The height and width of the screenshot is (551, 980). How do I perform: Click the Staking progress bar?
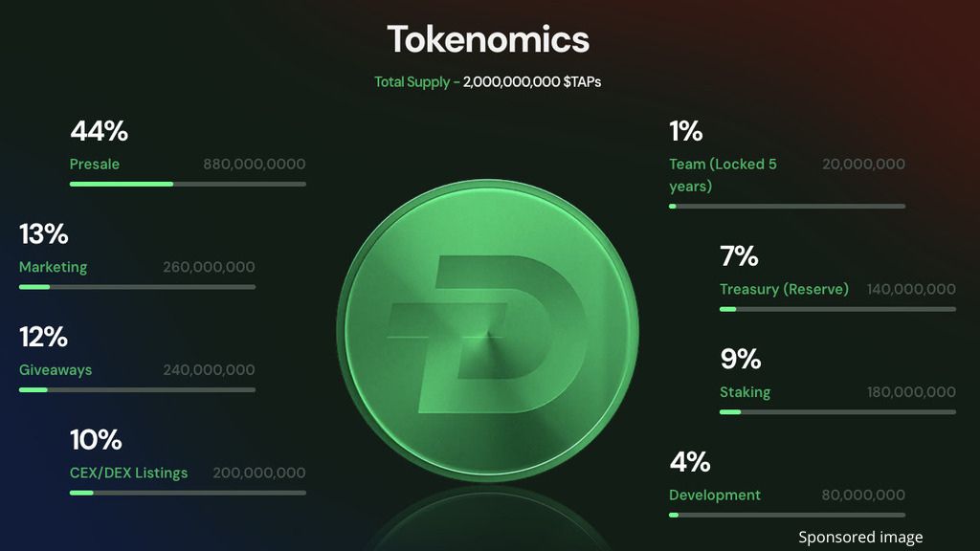[837, 412]
